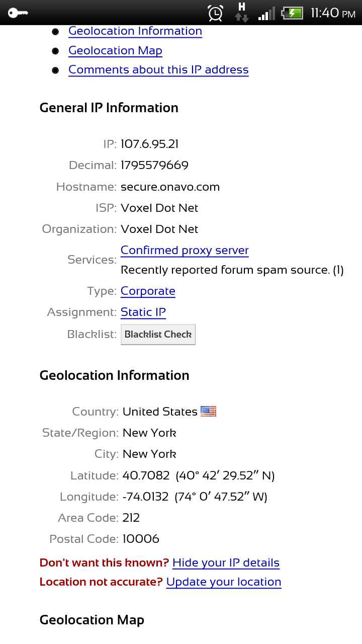Tap the United States flag icon
Image resolution: width=362 pixels, height=644 pixels.
point(208,412)
